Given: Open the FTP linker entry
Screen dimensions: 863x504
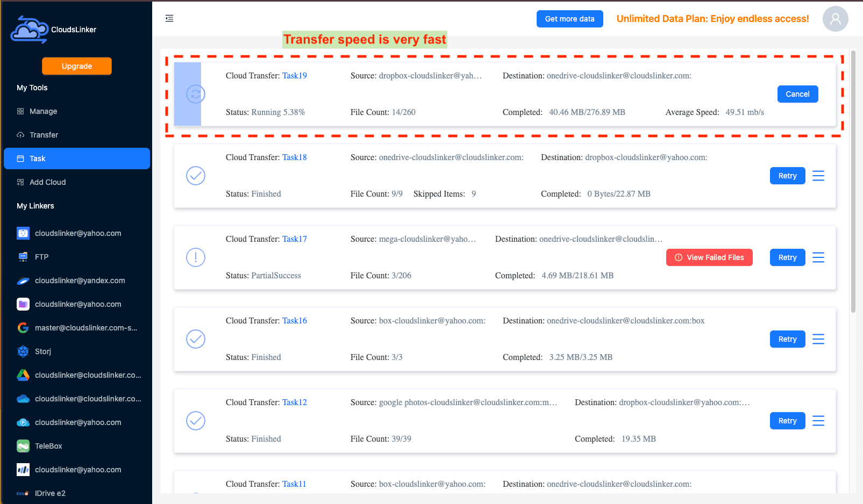Looking at the screenshot, I should coord(77,257).
